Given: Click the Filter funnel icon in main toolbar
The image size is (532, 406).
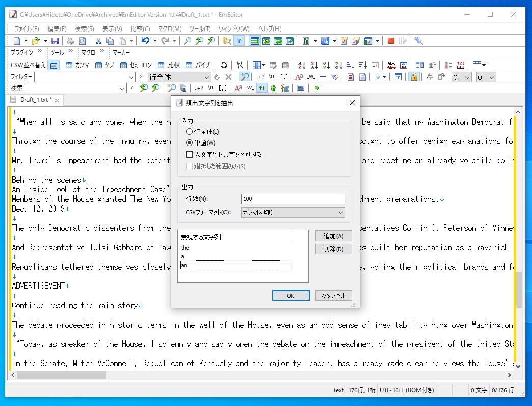Looking at the screenshot, I should point(239,41).
